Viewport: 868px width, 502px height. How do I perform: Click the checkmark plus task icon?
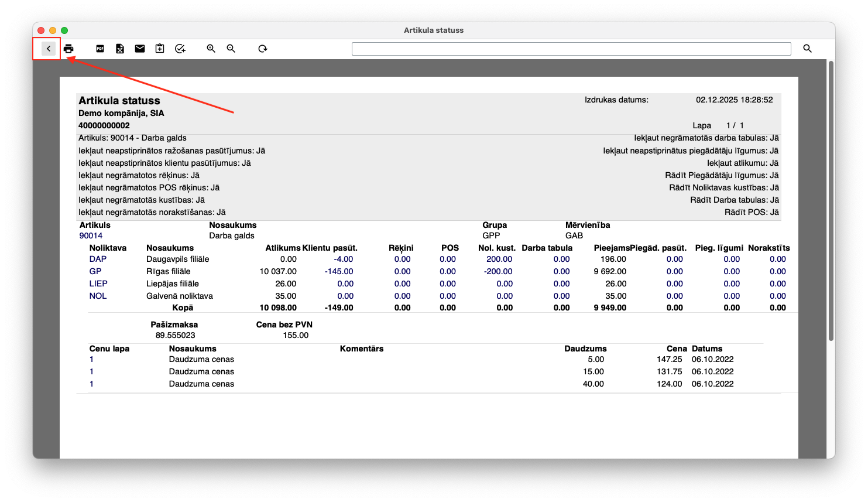[x=180, y=49]
